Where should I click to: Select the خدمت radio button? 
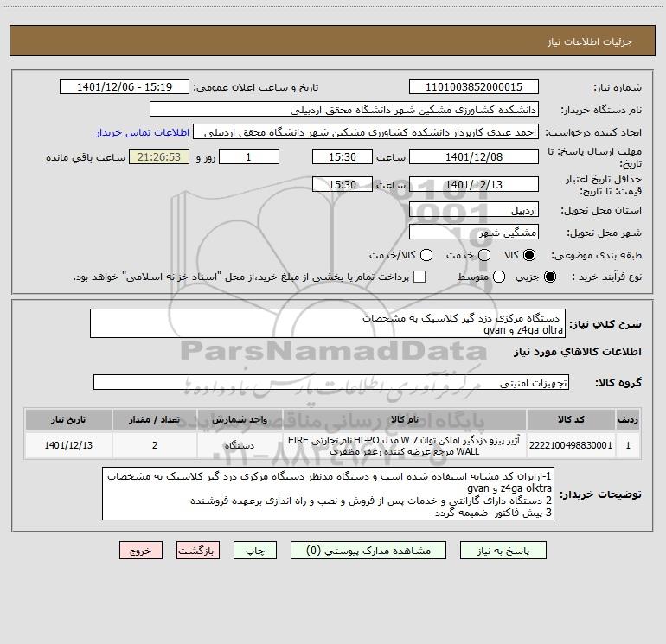(x=484, y=255)
